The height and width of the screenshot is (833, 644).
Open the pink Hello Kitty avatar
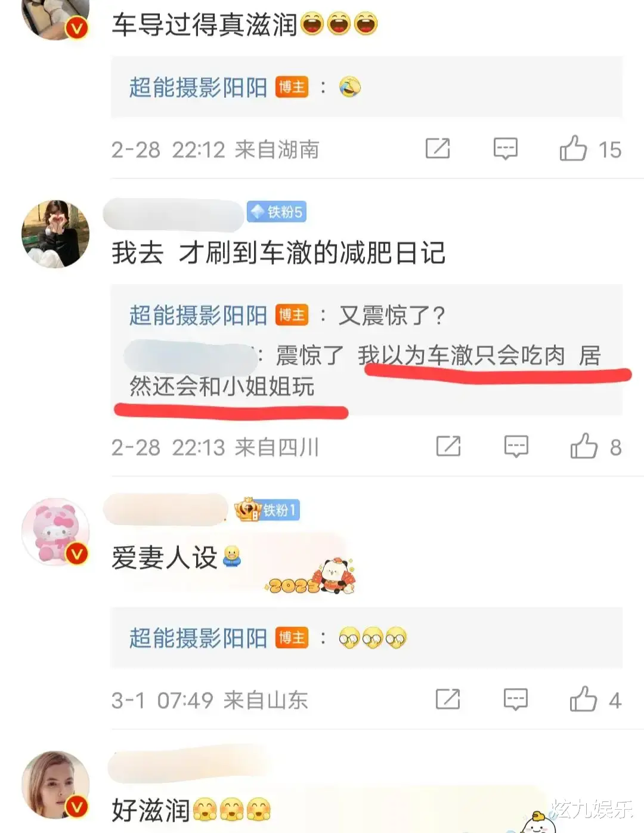[x=55, y=531]
